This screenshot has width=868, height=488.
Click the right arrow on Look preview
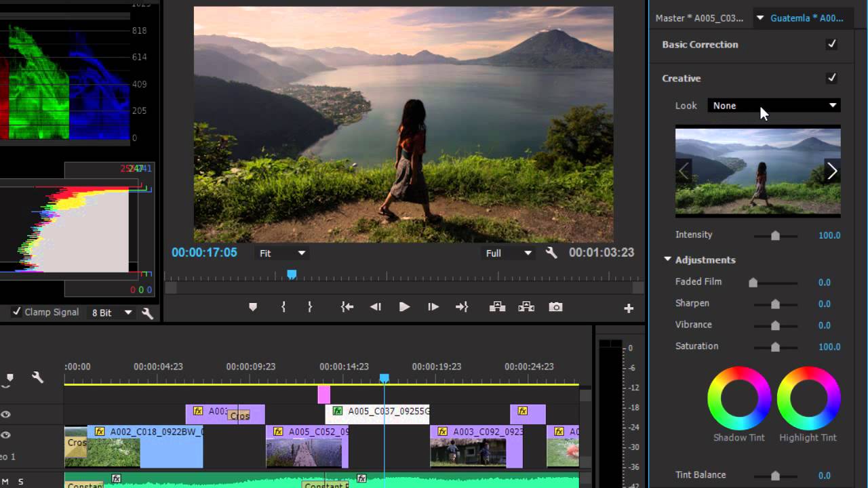[x=832, y=171]
